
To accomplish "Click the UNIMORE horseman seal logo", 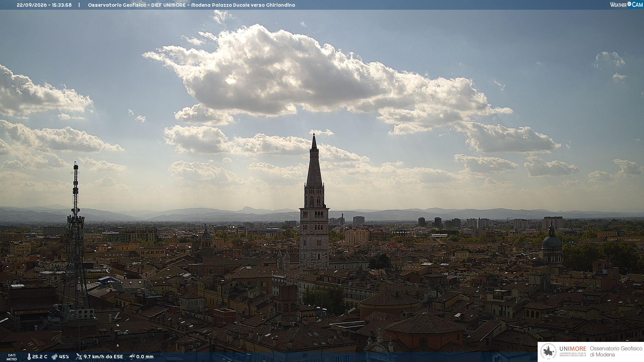I will (x=548, y=351).
